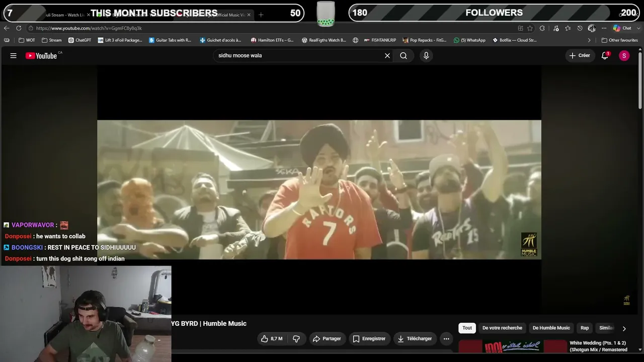Click the video player frame
This screenshot has height=362, width=644.
(319, 190)
